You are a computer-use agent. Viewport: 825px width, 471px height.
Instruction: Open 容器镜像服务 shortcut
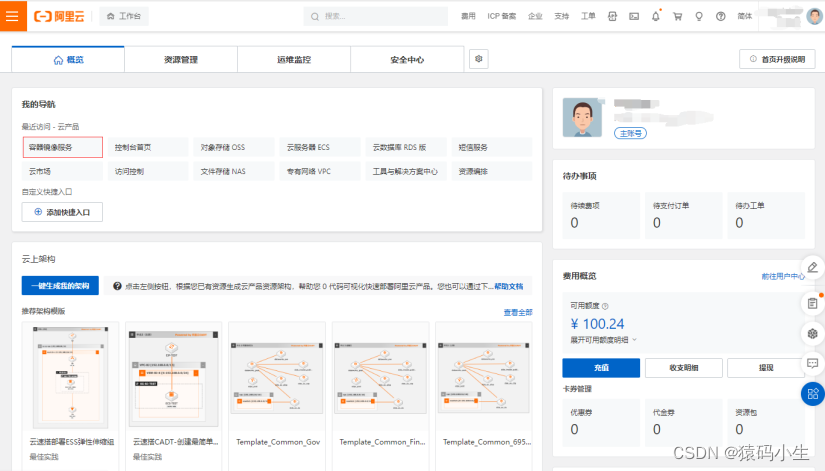click(x=63, y=147)
